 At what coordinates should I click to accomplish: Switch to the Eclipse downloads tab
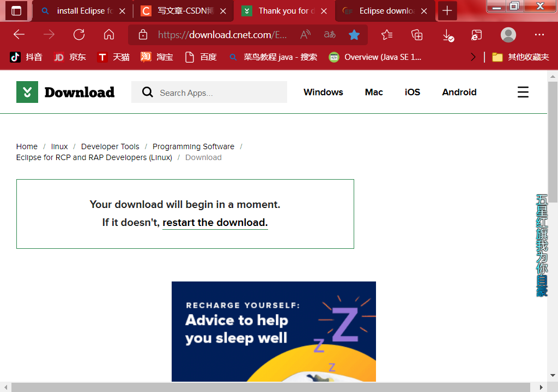(385, 11)
